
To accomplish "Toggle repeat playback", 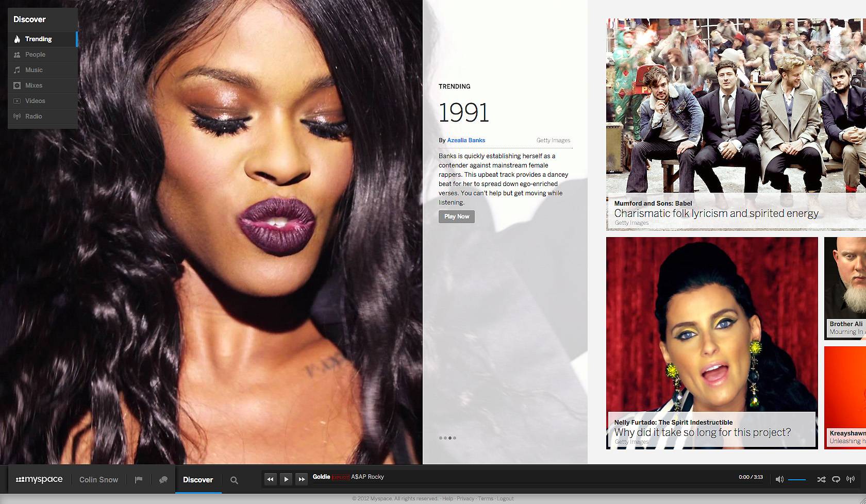I will 836,479.
